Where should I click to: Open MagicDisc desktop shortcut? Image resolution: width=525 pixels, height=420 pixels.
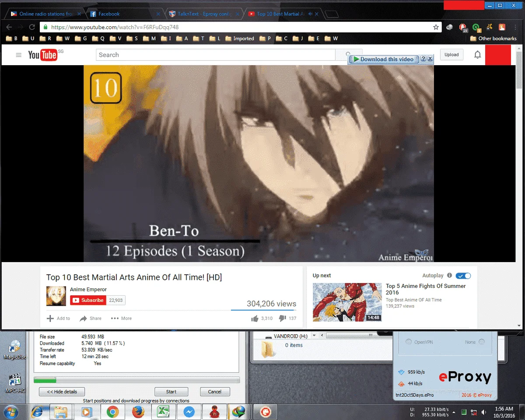click(x=15, y=349)
